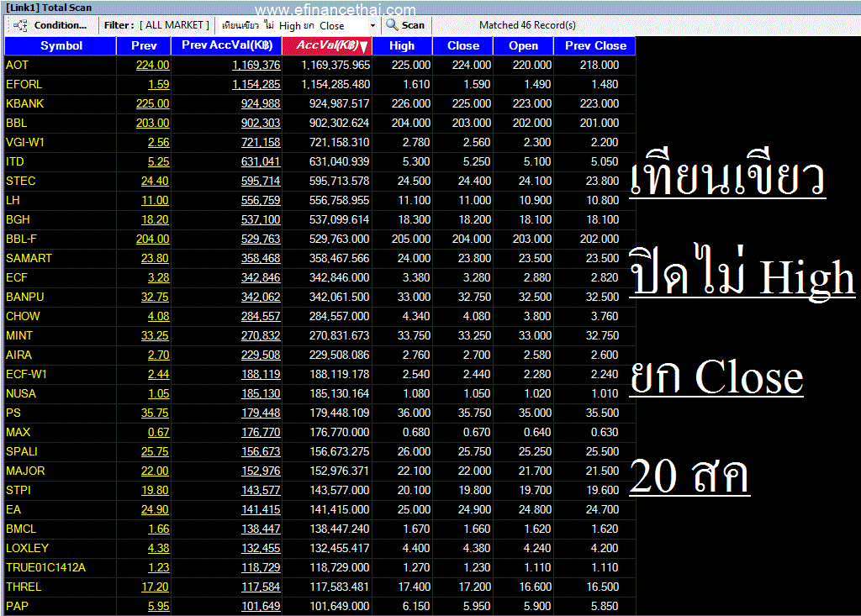Click the Matched 46 Record(s) status
Screen dimensions: 861x616
pyautogui.click(x=527, y=25)
